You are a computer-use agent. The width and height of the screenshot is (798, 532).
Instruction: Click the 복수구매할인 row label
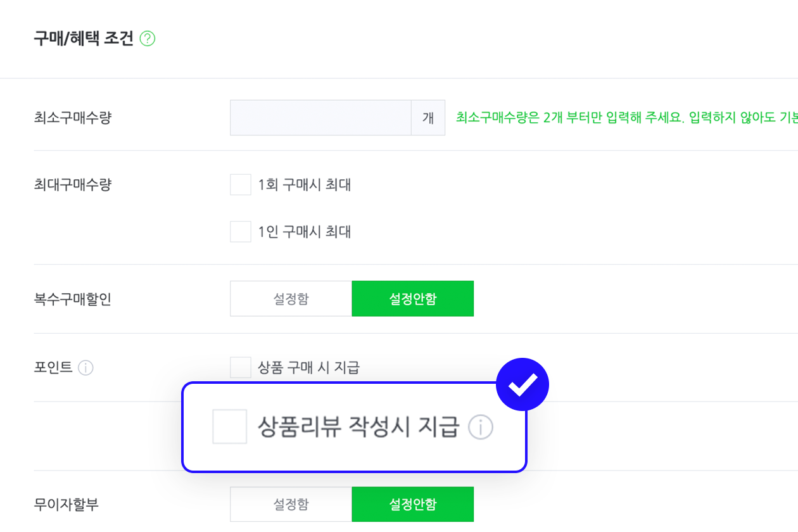[72, 299]
